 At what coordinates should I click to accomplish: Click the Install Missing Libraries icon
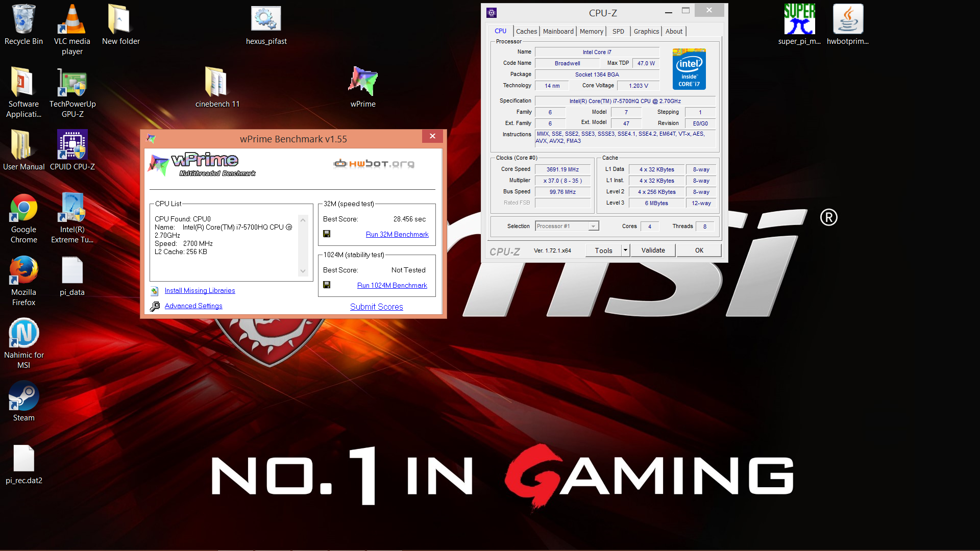154,291
